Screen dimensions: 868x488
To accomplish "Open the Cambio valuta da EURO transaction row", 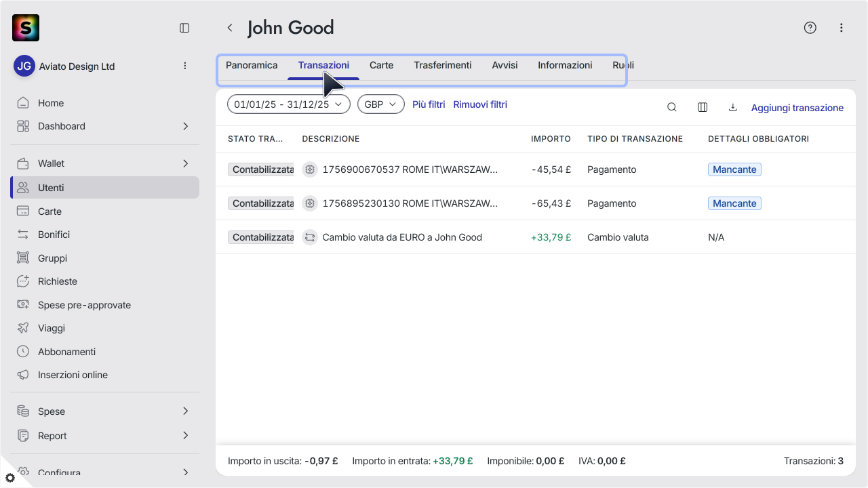I will tap(536, 237).
